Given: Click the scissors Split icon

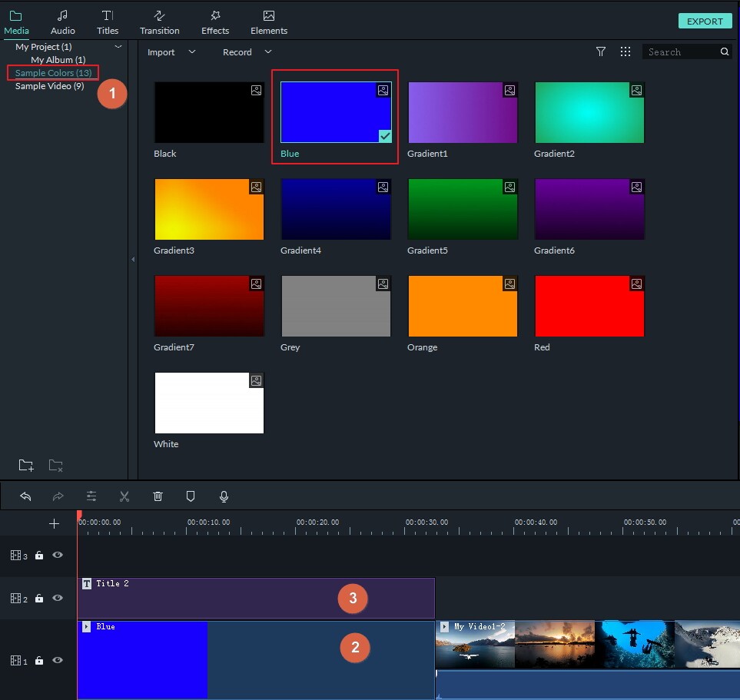Looking at the screenshot, I should (x=124, y=496).
